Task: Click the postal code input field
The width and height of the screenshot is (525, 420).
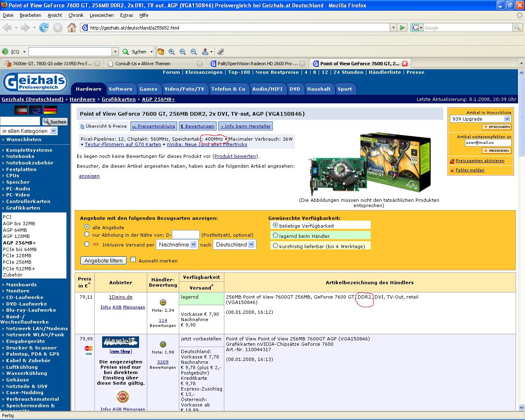Action: tap(185, 235)
